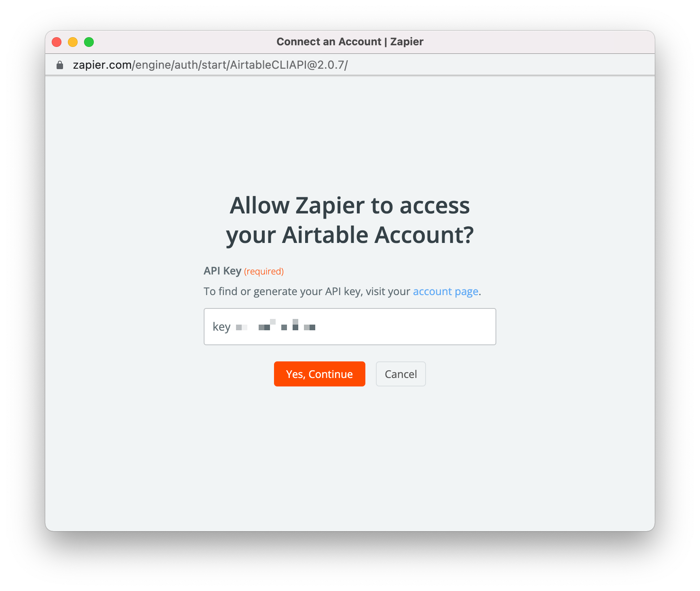Click Yes, Continue to authorize Airtable
Viewport: 700px width, 591px height.
click(319, 374)
